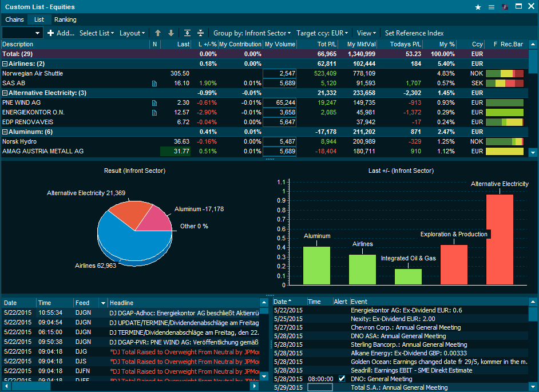Switch to the List tab
This screenshot has width=539, height=392.
click(x=39, y=19)
